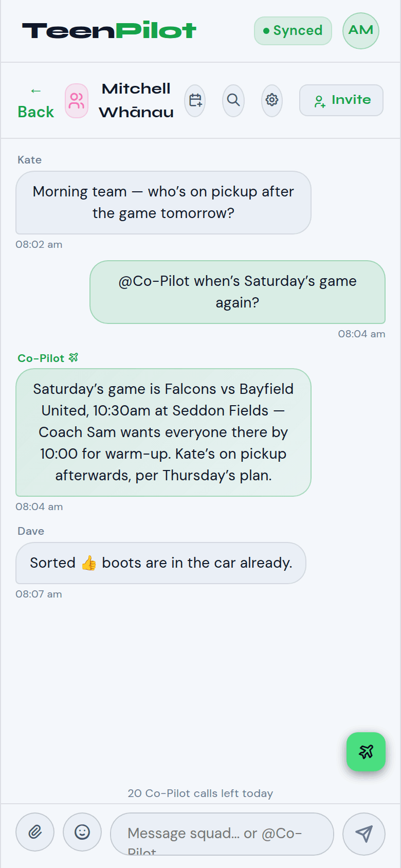This screenshot has height=868, width=401.
Task: Send message with paper plane icon
Action: pyautogui.click(x=364, y=834)
